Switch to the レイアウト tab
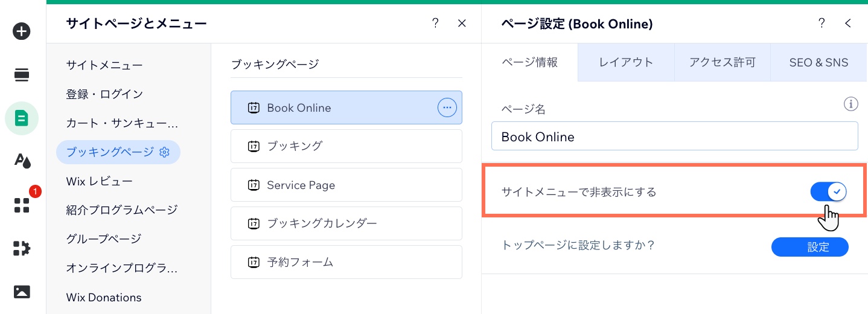The height and width of the screenshot is (314, 868). [626, 62]
